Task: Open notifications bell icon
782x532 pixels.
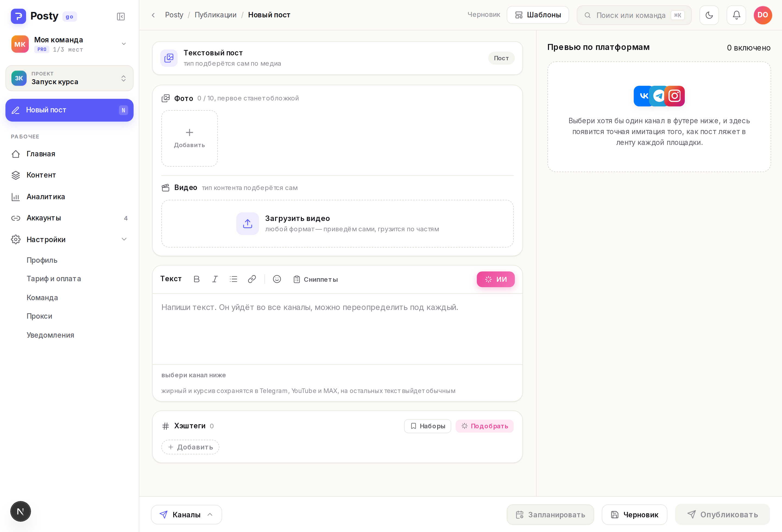Action: [736, 15]
